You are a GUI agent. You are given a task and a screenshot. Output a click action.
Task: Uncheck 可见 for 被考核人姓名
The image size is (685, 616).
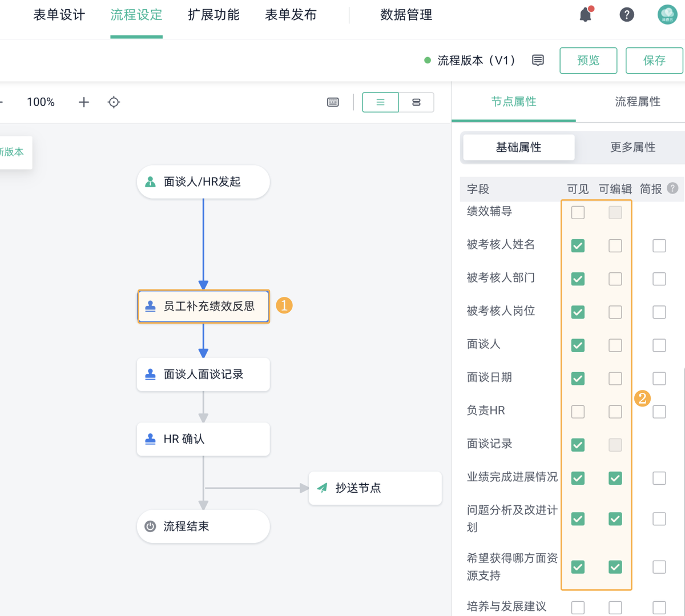[578, 246]
